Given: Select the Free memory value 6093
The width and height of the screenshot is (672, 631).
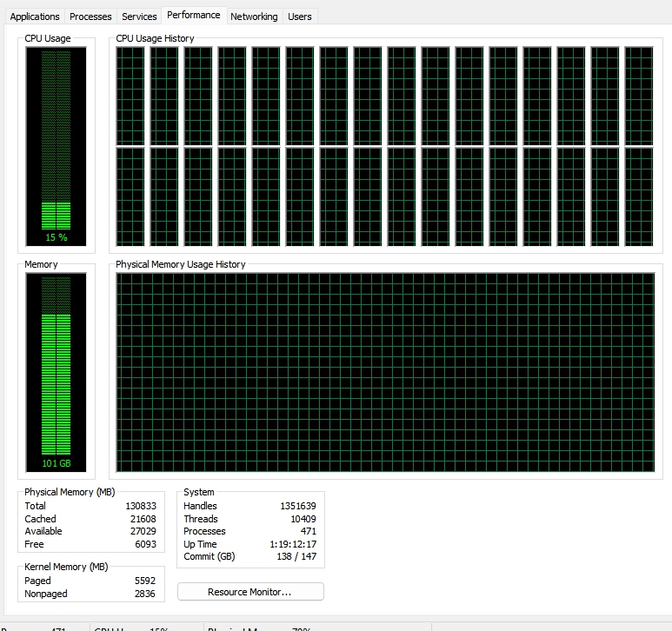Looking at the screenshot, I should click(146, 544).
